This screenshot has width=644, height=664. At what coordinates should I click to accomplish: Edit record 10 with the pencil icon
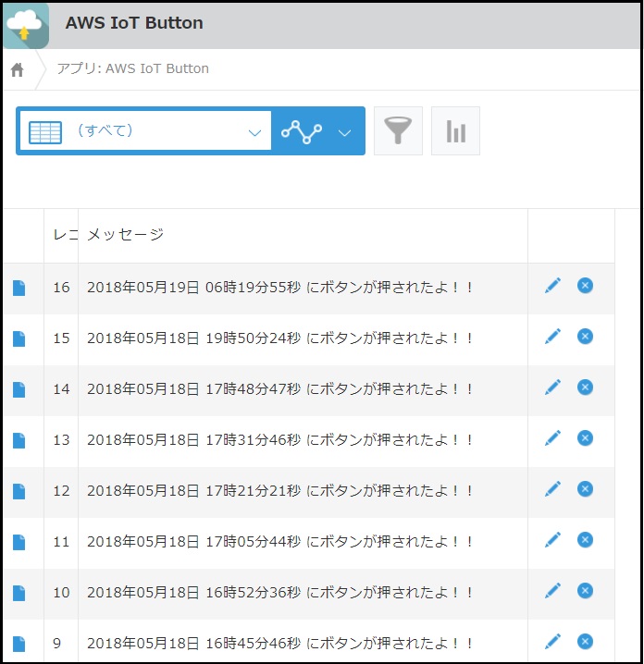(x=552, y=590)
